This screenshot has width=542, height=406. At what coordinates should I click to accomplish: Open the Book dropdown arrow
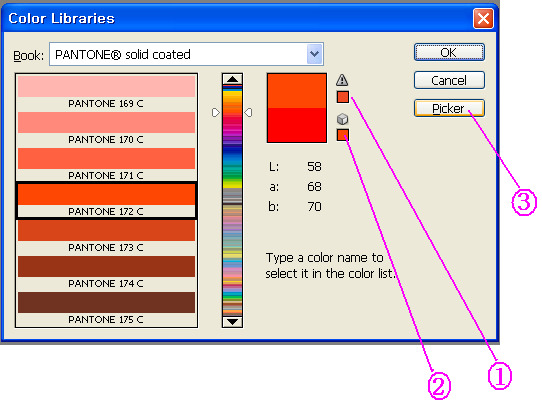pyautogui.click(x=314, y=54)
